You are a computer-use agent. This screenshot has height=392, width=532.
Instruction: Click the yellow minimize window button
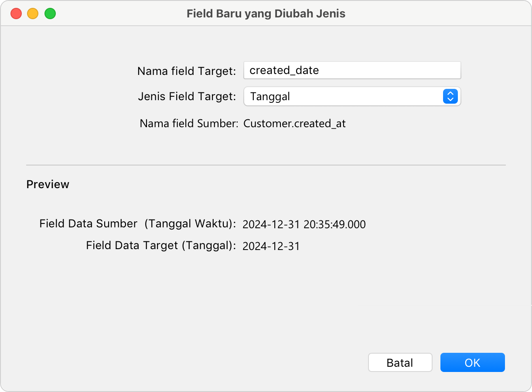click(x=33, y=14)
